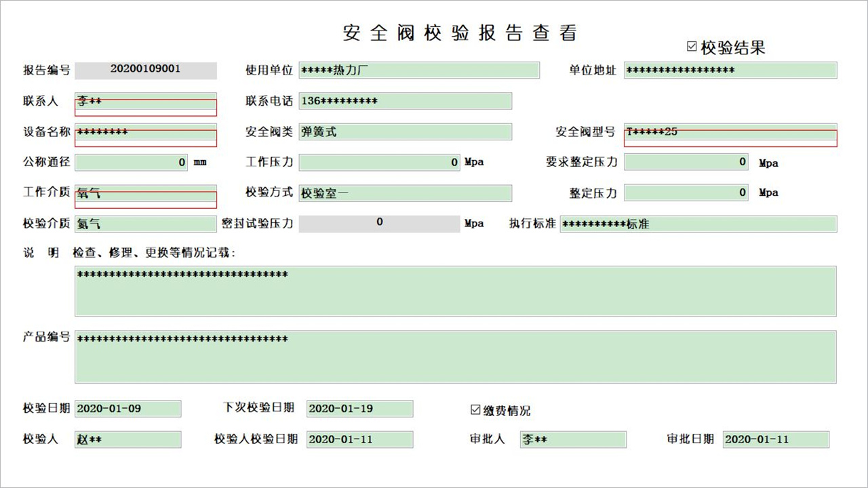Select the 设备名称 input field
The image size is (868, 488).
(x=146, y=132)
